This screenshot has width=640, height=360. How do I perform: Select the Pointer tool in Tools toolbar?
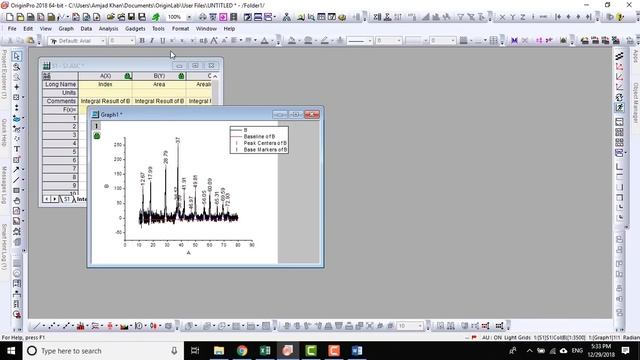coord(17,56)
